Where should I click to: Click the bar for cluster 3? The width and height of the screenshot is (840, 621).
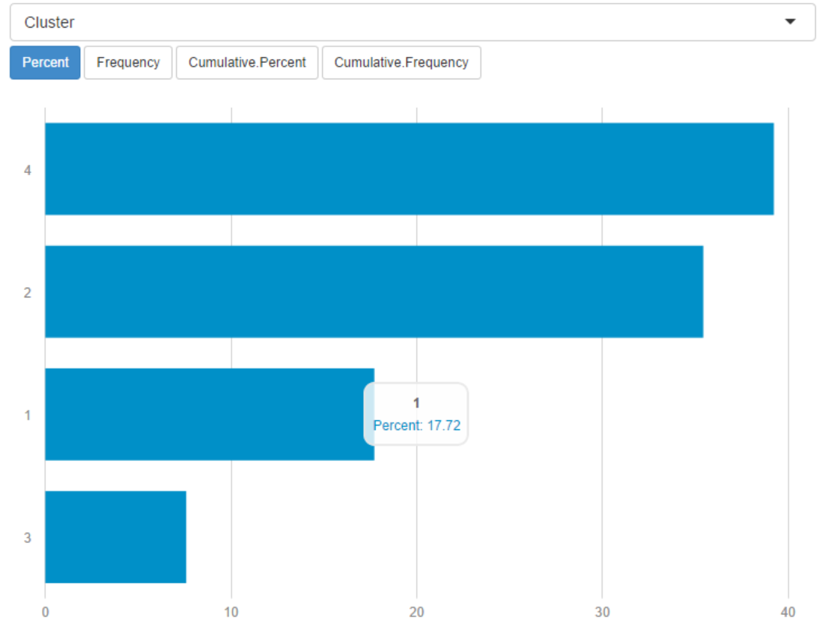(x=116, y=537)
